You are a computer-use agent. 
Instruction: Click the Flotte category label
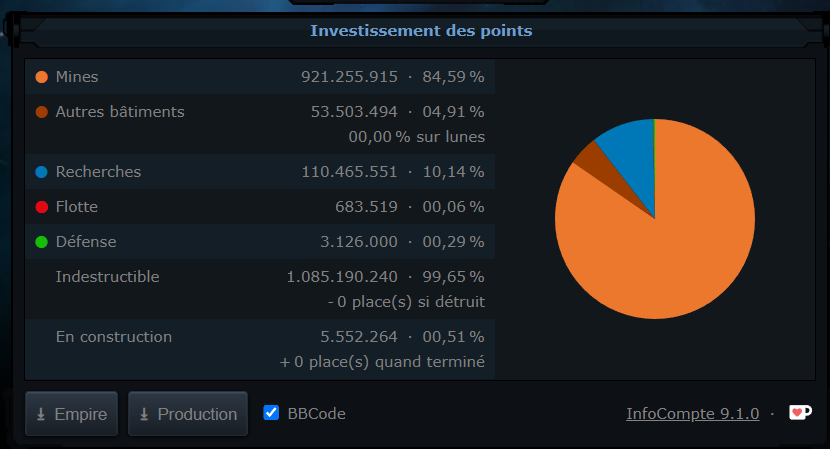pos(77,207)
